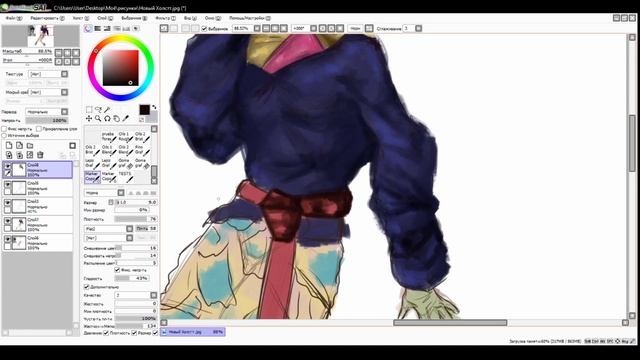Open the Помощь/Настройки menu
Viewport: 640px width, 360px height.
[x=250, y=18]
